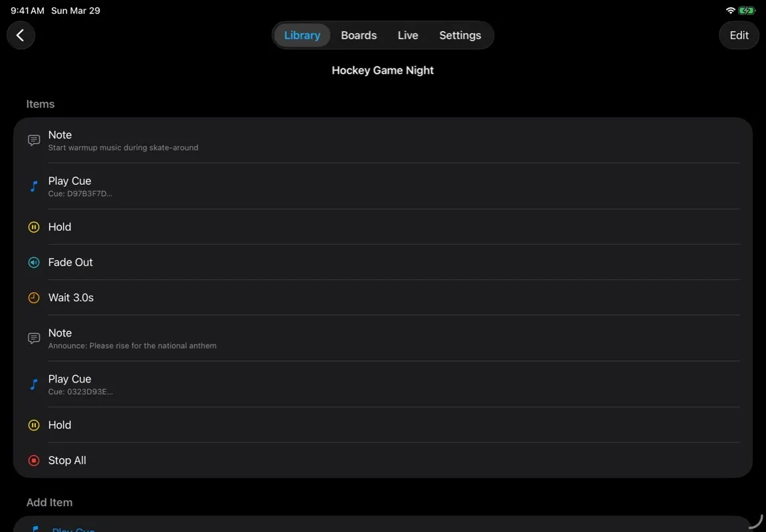Open the Live tab

[408, 35]
